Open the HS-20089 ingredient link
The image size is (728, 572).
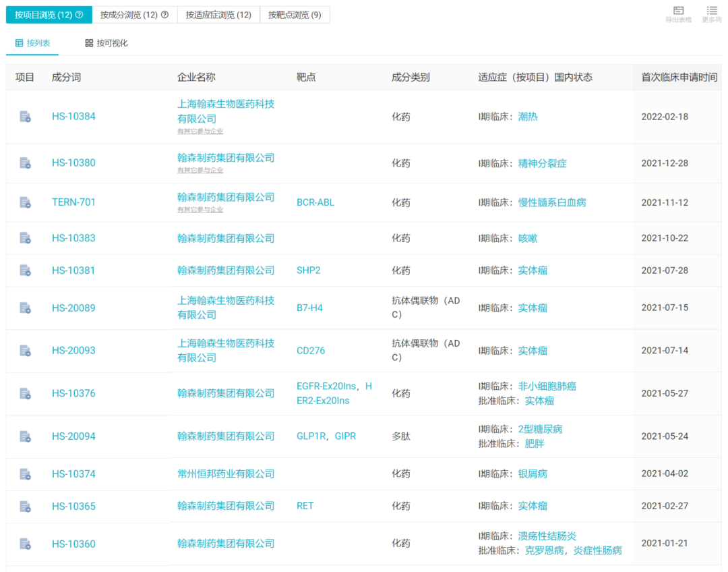pyautogui.click(x=74, y=308)
